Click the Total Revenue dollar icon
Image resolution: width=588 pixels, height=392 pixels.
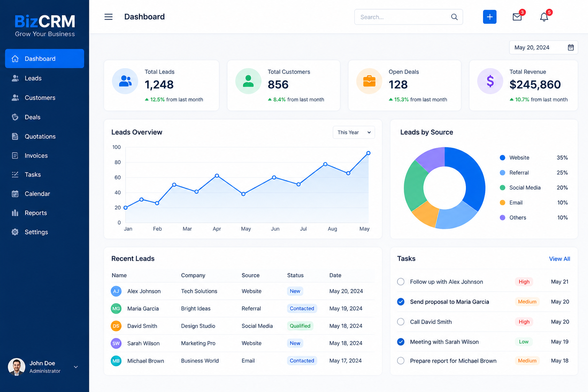(x=490, y=81)
